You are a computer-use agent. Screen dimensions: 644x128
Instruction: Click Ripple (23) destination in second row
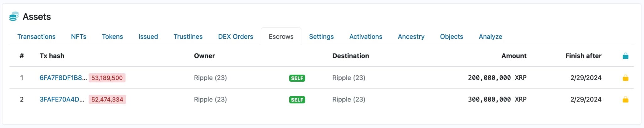click(348, 100)
